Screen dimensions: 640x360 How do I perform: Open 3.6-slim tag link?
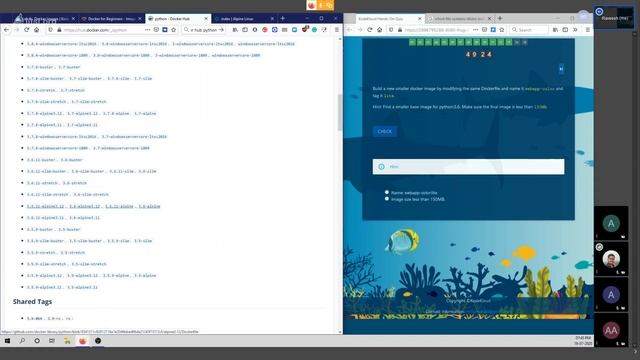[x=147, y=171]
